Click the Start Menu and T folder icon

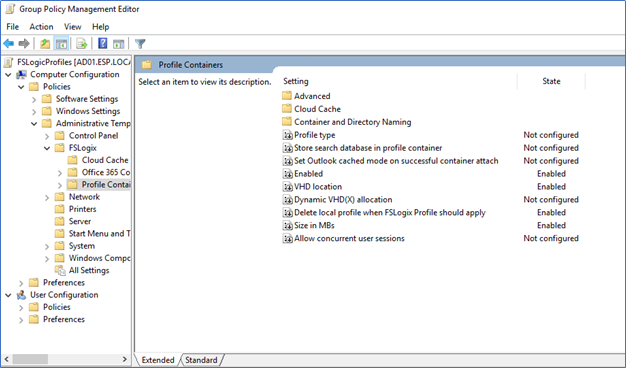[59, 233]
